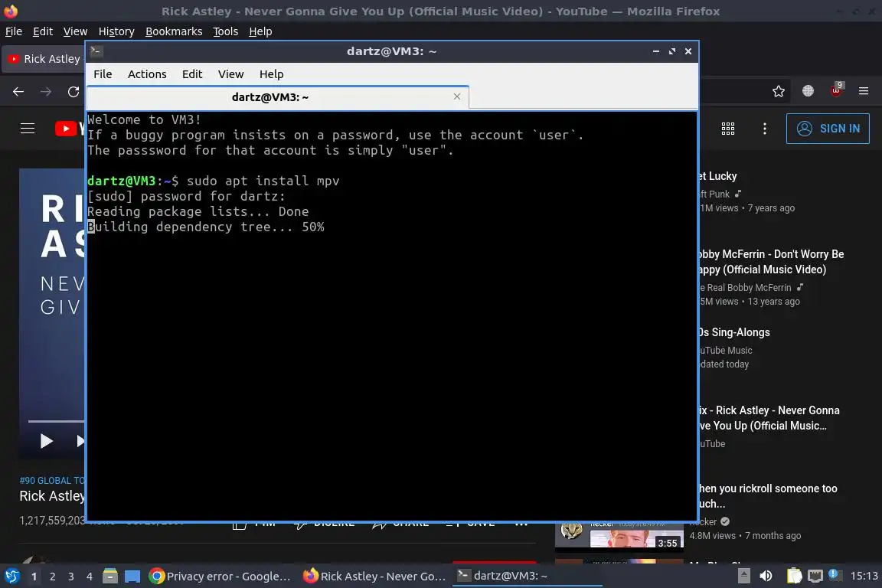
Task: Open the YouTube apps grid
Action: [x=728, y=129]
